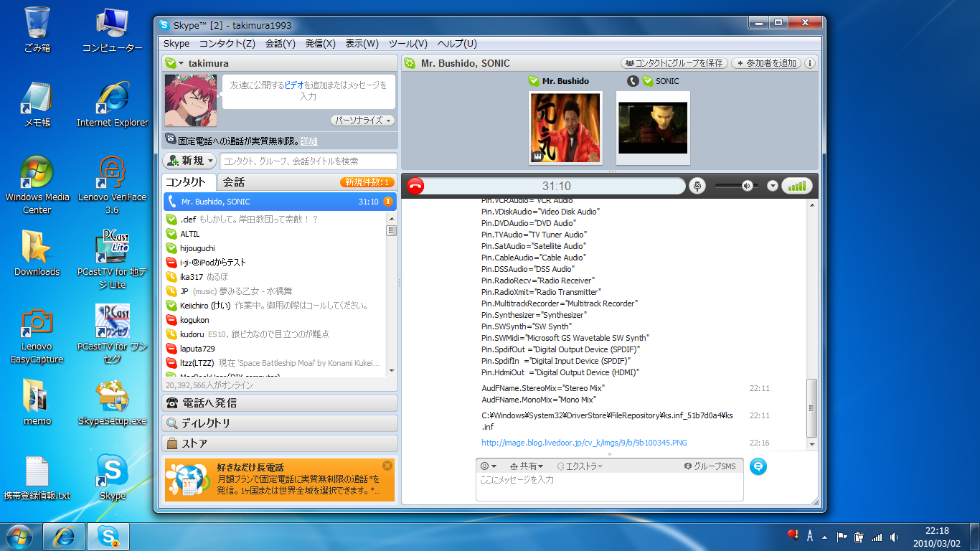The width and height of the screenshot is (980, 551).
Task: Open the パーソナライズ dropdown
Action: click(363, 121)
